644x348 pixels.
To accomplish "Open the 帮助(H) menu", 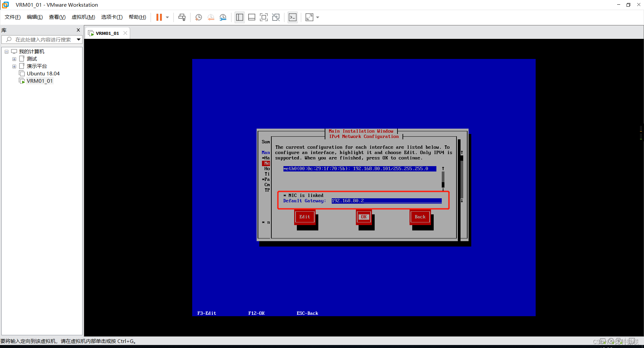I will (138, 17).
